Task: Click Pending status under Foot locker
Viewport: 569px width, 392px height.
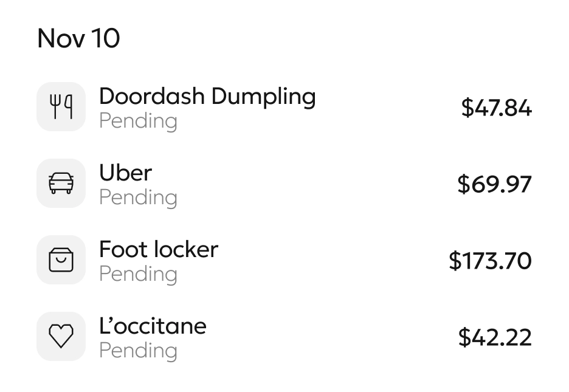Action: (x=138, y=274)
